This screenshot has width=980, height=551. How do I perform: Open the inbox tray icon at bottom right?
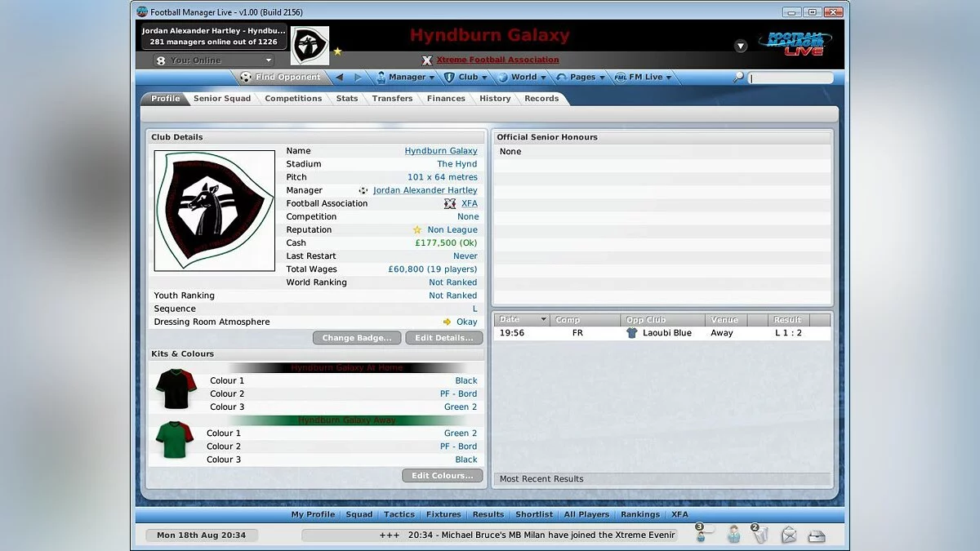(816, 535)
